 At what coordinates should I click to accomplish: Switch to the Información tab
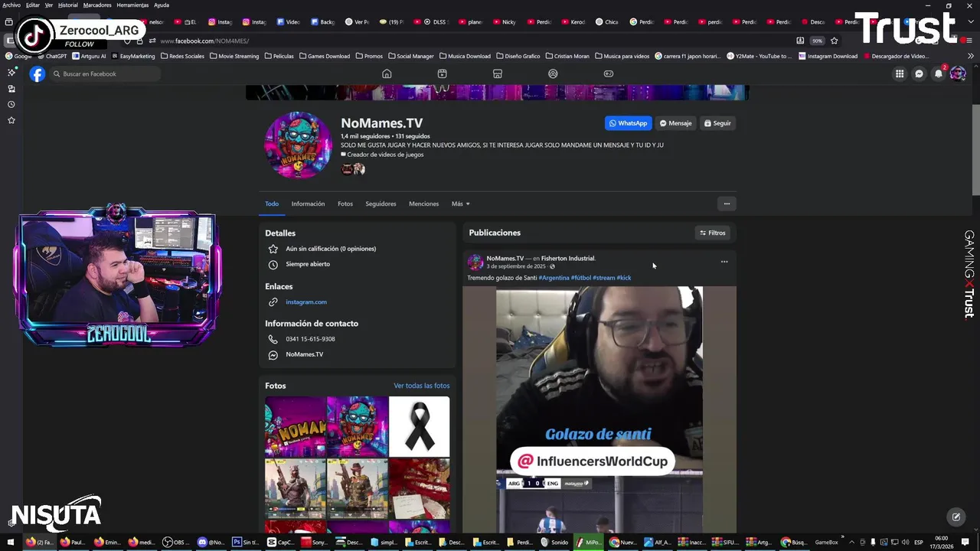point(308,204)
